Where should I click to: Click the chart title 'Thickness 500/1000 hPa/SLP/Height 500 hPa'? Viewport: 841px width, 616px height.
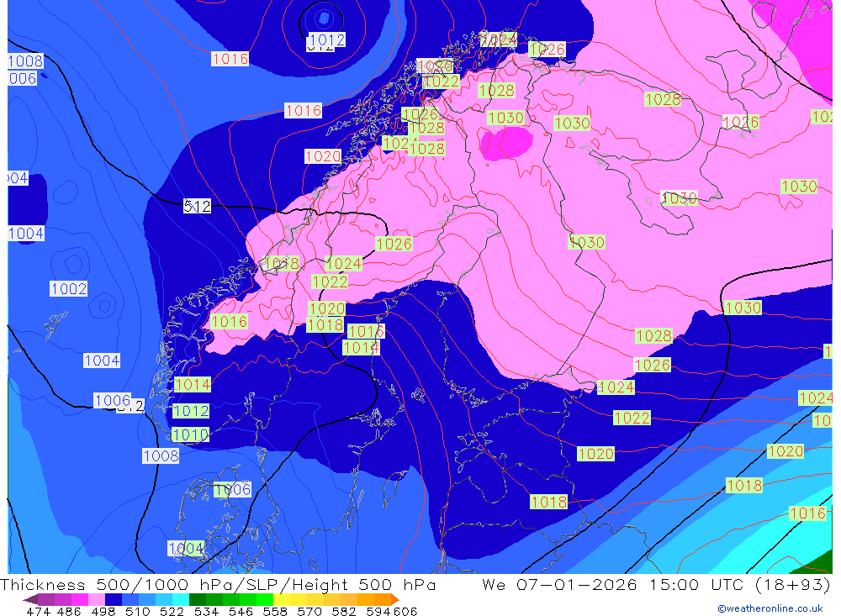pos(218,584)
